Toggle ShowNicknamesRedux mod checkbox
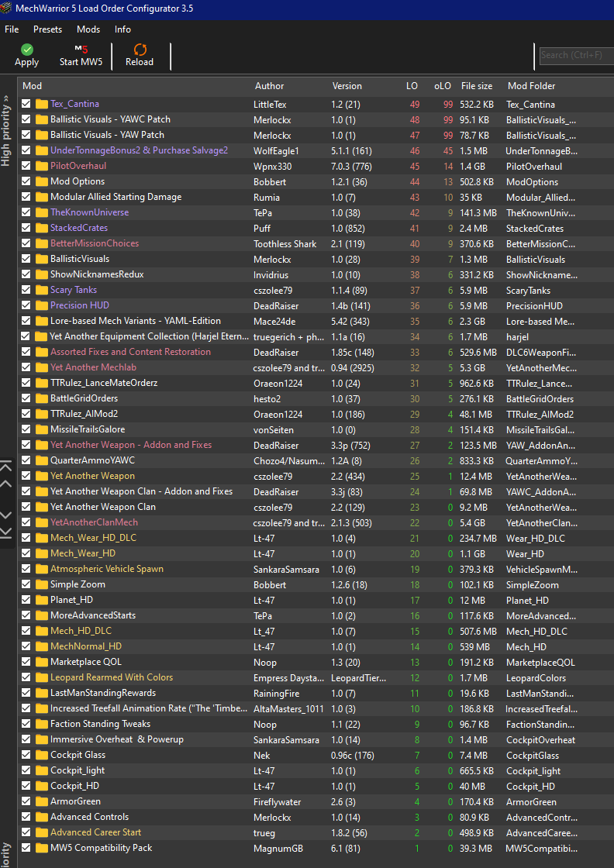This screenshot has height=868, width=614. click(26, 274)
